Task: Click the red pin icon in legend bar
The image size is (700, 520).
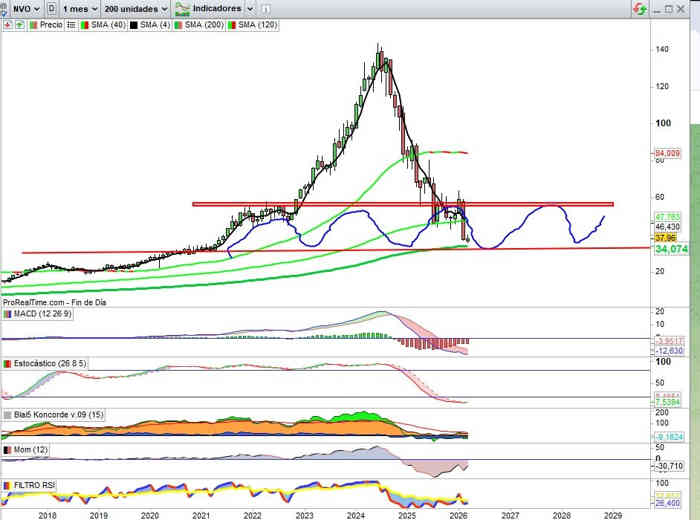Action: point(7,24)
